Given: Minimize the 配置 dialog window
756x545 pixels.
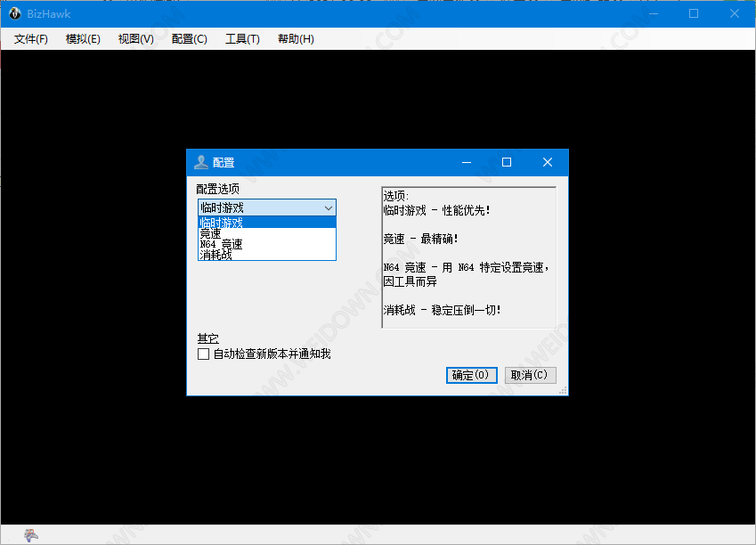Looking at the screenshot, I should [467, 163].
